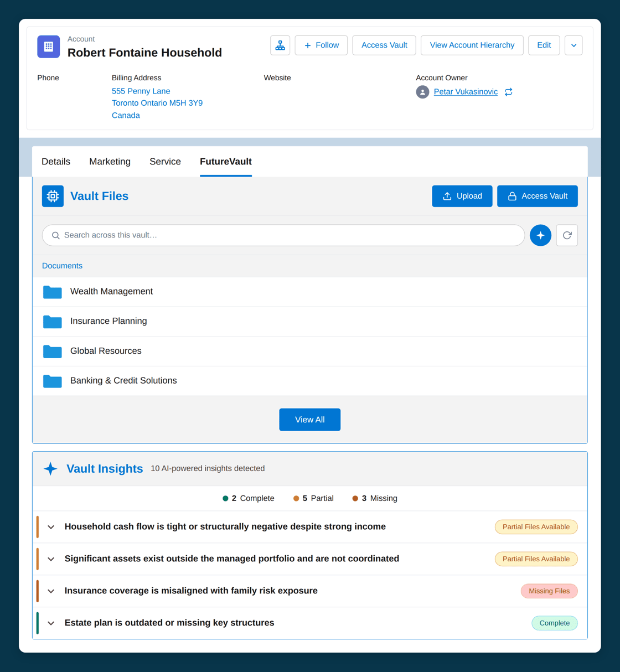Image resolution: width=620 pixels, height=672 pixels.
Task: Click the Vault Insights sparkle icon
Action: click(x=50, y=468)
